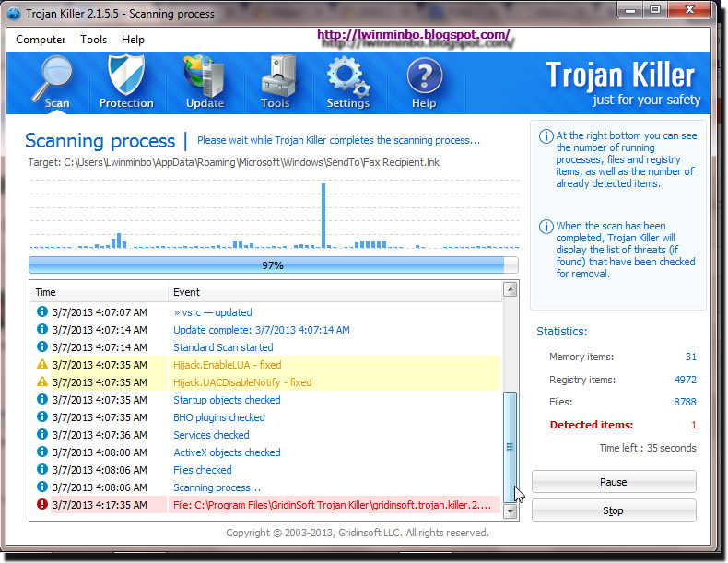Click the 97% scan progress bar
This screenshot has width=728, height=563.
tap(274, 265)
